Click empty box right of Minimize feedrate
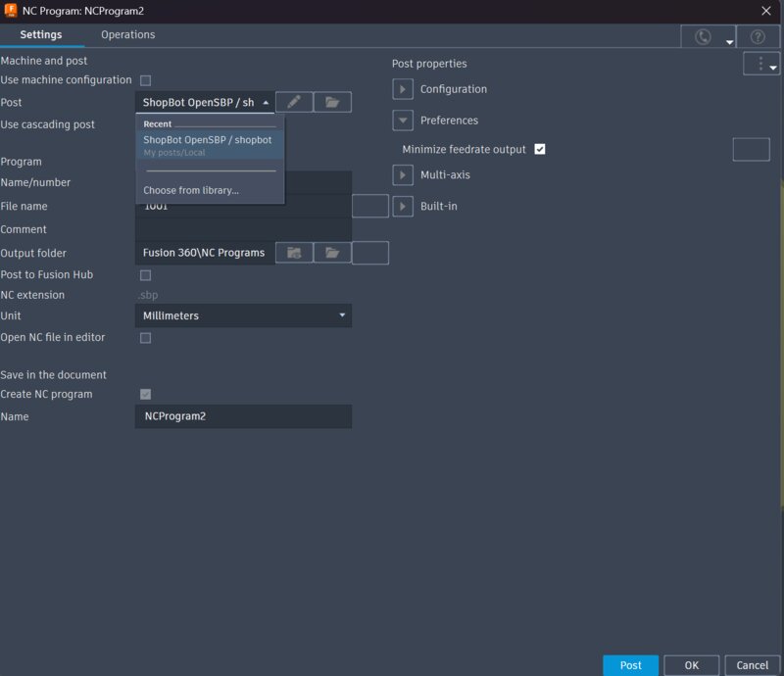784x676 pixels. click(751, 150)
